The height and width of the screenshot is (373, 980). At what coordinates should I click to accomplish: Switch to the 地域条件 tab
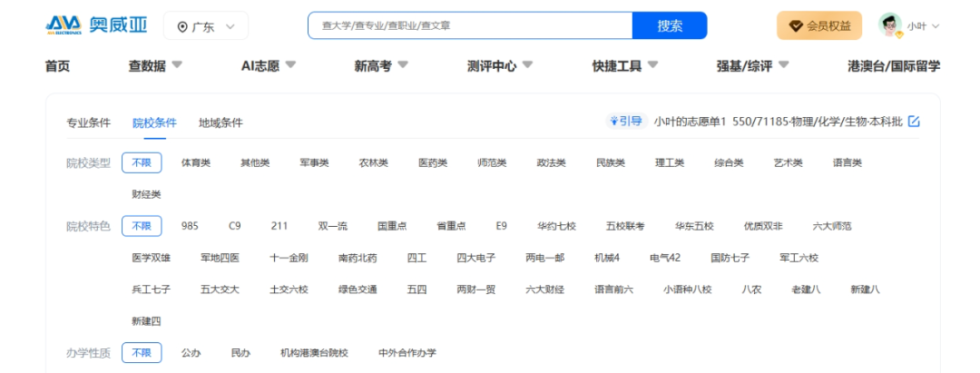click(220, 123)
